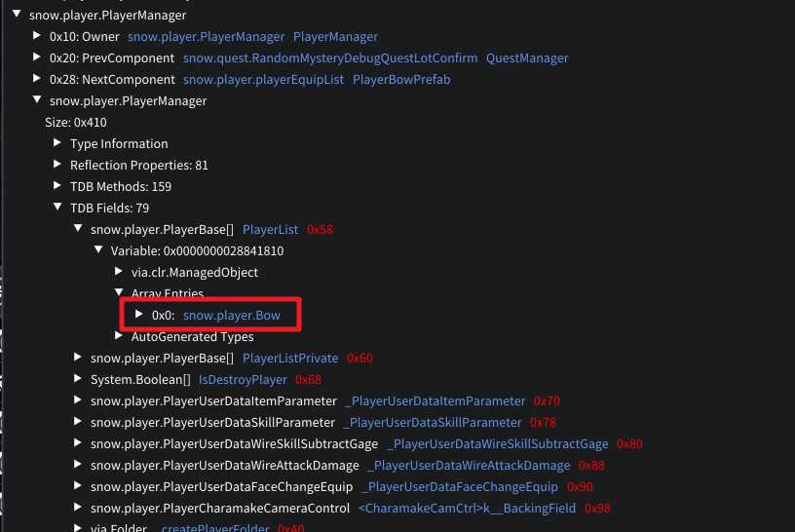Collapse the TDB Fields: 79 node
Screen dimensions: 795x532
(x=58, y=208)
